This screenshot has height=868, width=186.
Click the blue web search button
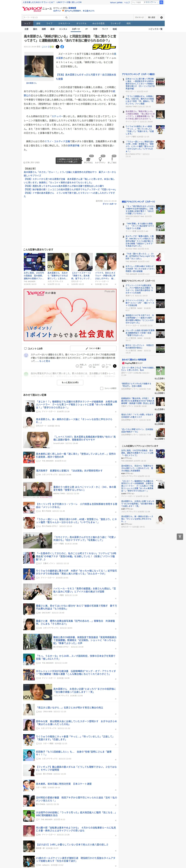point(161,2)
